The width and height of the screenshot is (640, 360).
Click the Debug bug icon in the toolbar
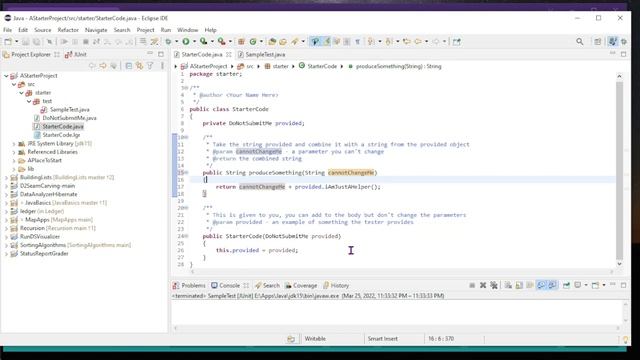(168, 42)
